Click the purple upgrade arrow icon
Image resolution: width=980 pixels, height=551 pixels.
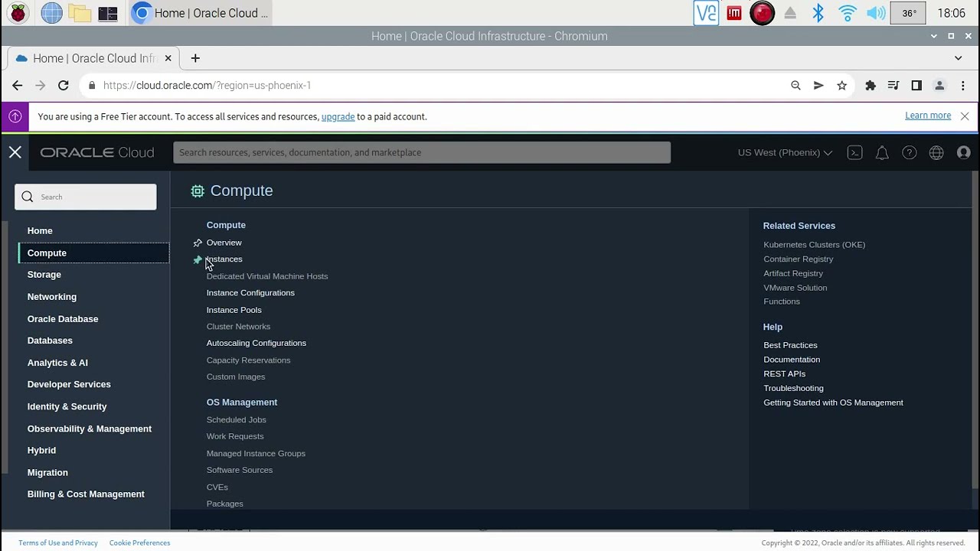click(x=15, y=116)
